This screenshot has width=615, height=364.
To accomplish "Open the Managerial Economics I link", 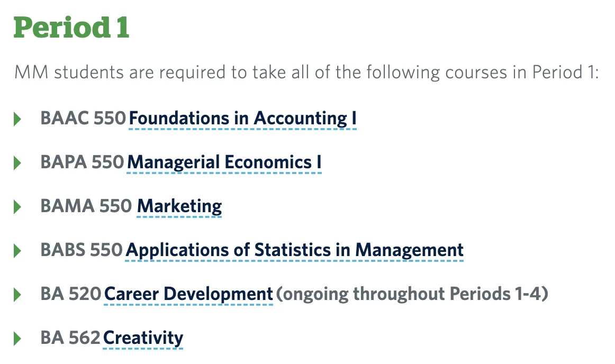I will point(224,162).
